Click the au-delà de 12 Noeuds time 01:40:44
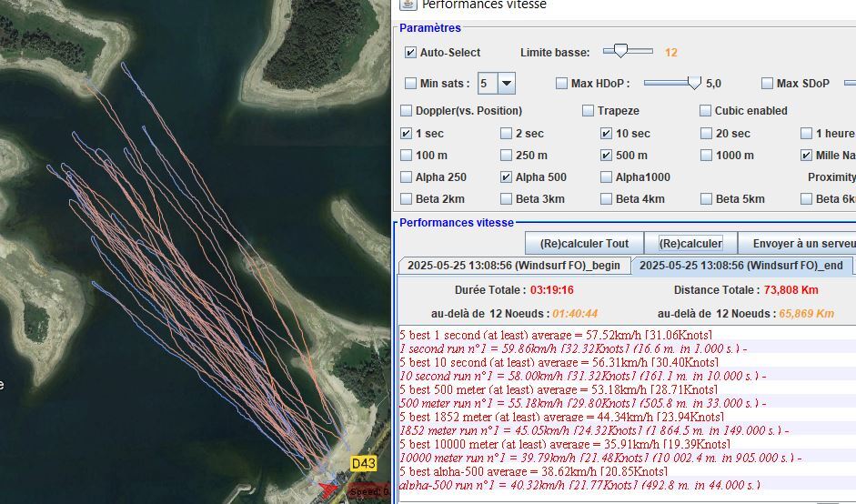 point(575,314)
